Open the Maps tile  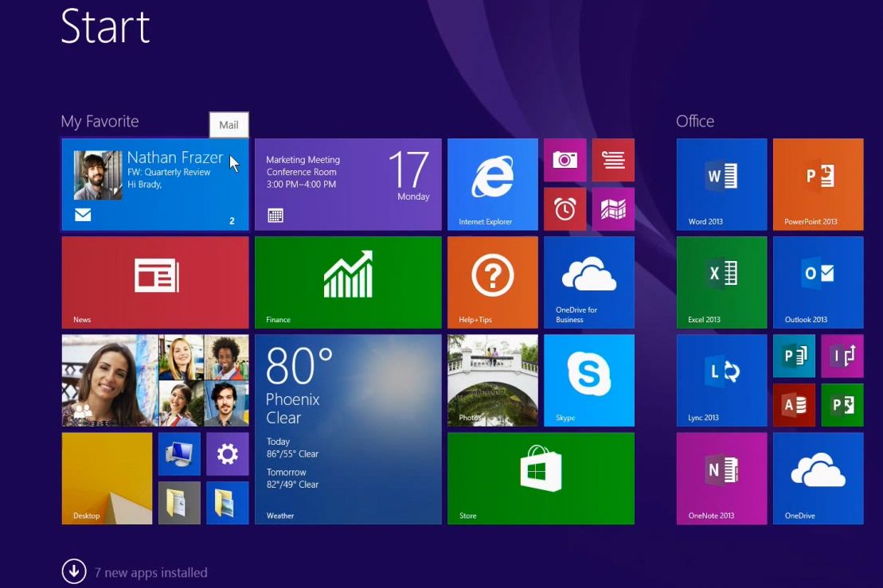click(x=613, y=209)
